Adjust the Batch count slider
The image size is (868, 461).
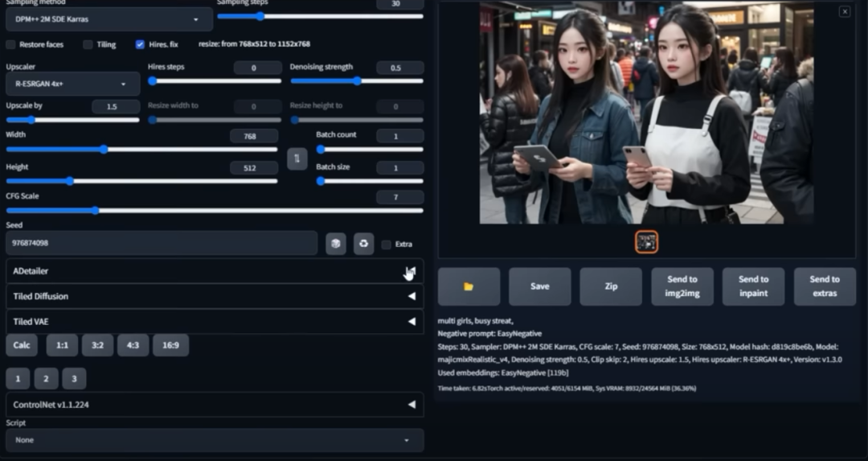370,149
